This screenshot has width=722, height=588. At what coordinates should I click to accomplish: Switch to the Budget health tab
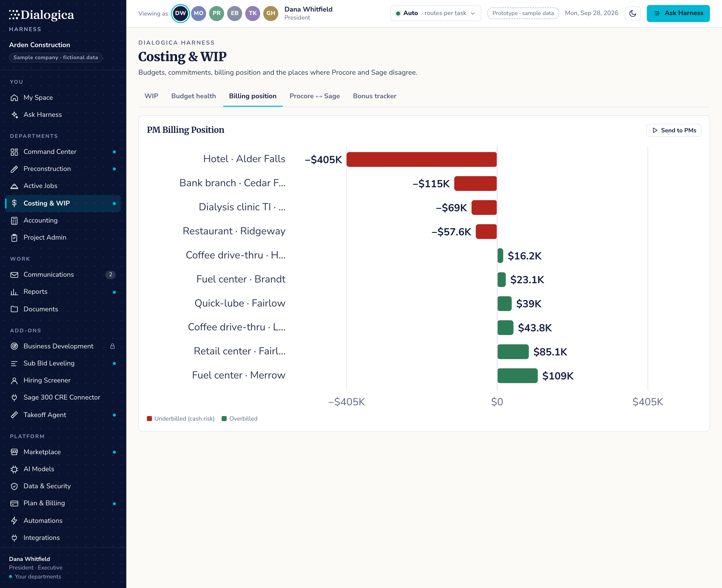click(x=194, y=96)
